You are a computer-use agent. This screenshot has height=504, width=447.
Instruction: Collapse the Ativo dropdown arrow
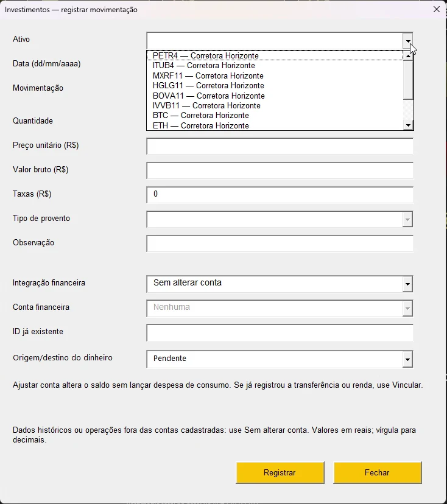[408, 41]
